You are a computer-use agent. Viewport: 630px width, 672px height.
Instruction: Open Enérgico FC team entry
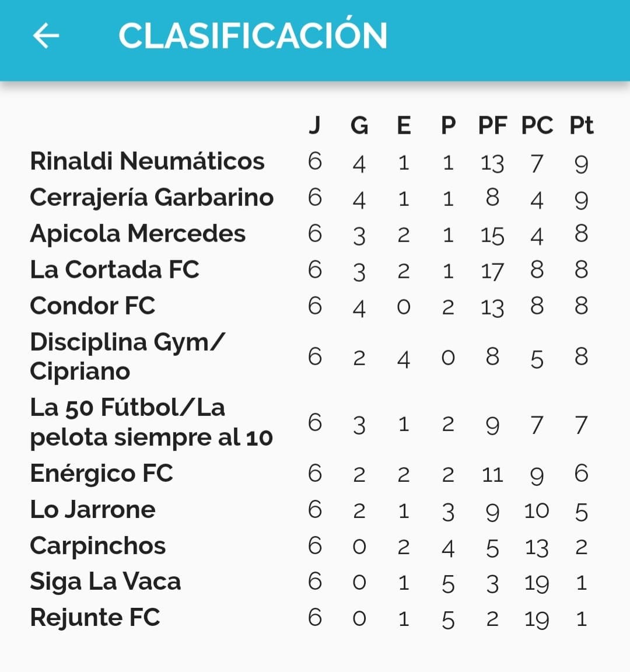coord(101,473)
